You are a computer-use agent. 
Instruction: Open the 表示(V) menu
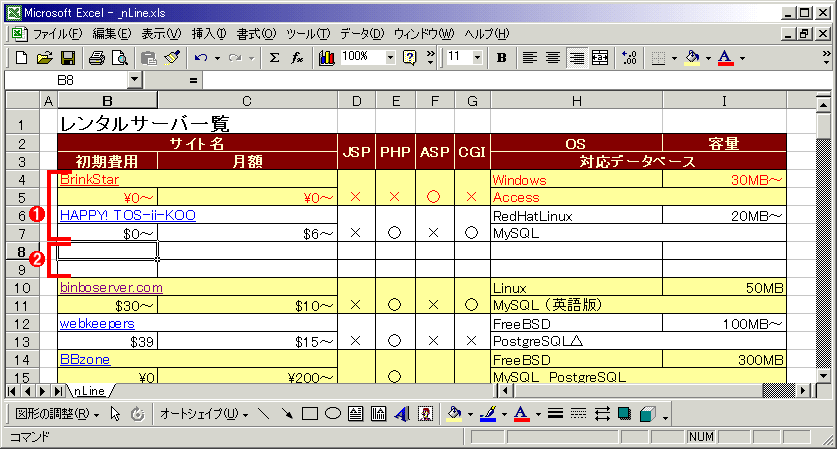point(161,34)
